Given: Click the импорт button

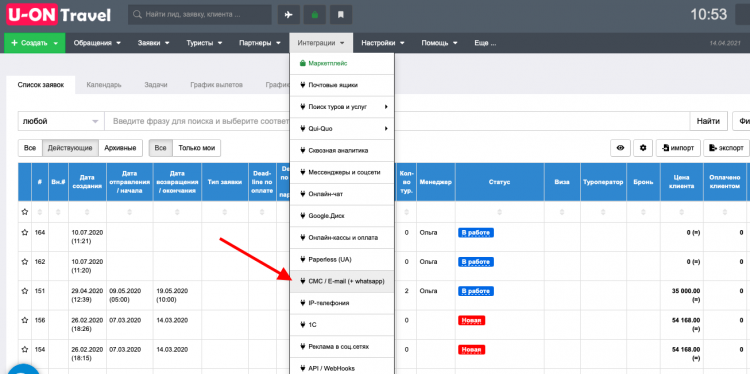Looking at the screenshot, I should point(678,148).
